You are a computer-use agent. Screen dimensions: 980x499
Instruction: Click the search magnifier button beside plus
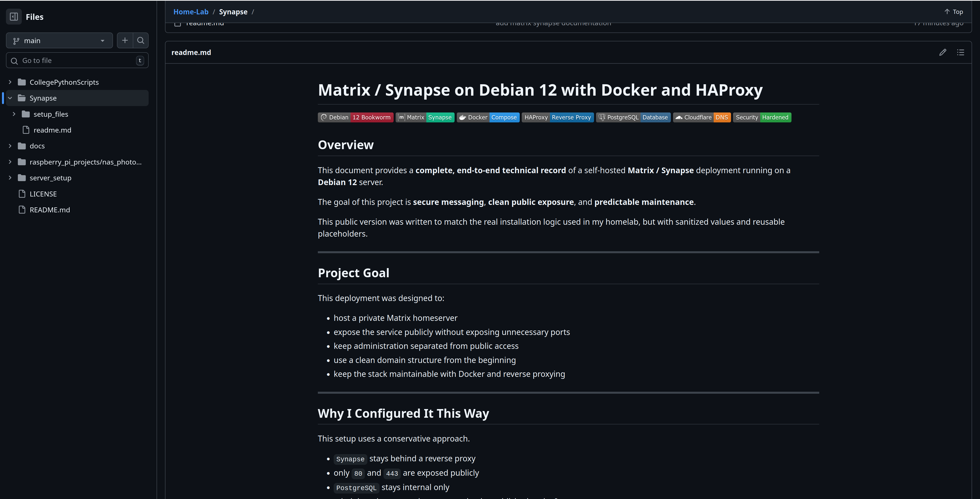point(141,40)
